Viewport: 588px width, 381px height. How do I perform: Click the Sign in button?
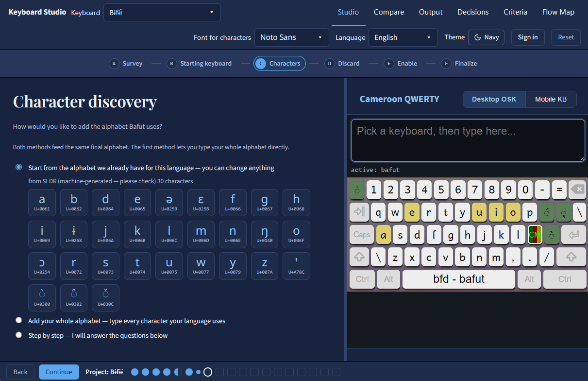click(x=528, y=37)
